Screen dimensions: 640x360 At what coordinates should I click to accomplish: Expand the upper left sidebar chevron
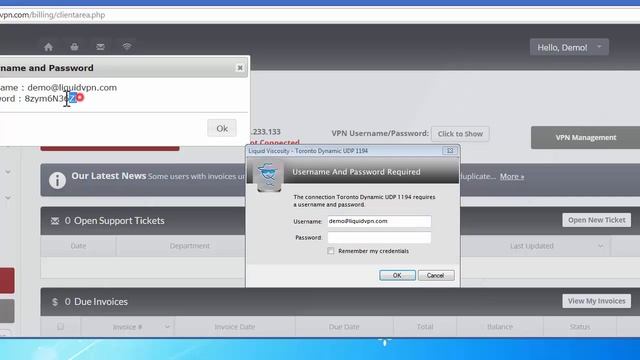(x=8, y=172)
